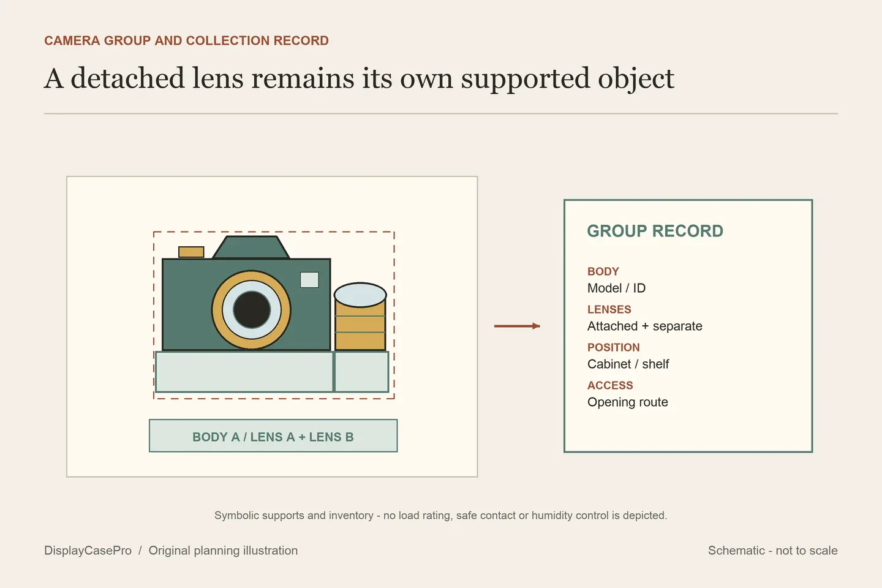This screenshot has height=588, width=882.
Task: Click the 'POSITION' field label
Action: tap(614, 347)
